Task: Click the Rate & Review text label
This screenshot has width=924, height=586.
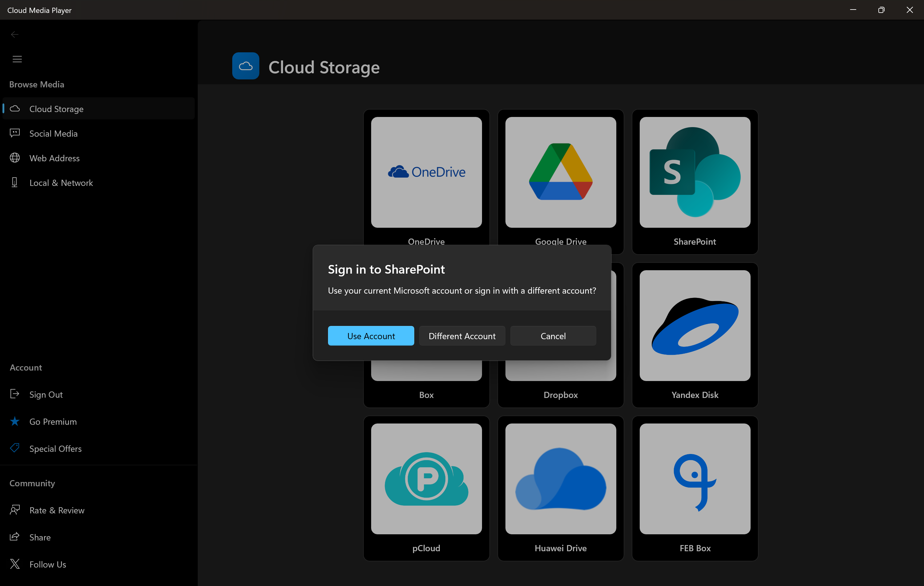Action: [57, 510]
